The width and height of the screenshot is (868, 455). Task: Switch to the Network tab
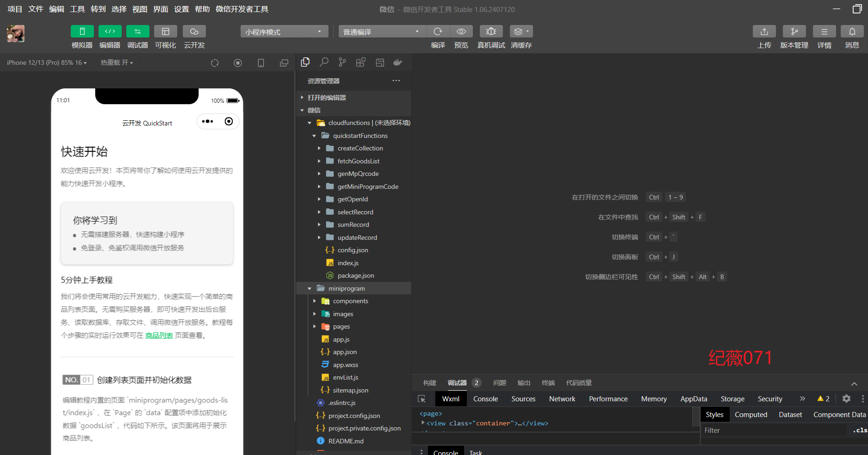click(x=562, y=399)
